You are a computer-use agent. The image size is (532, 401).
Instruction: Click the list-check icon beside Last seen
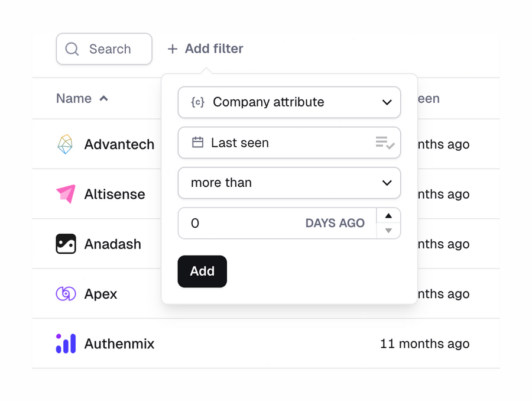coord(386,143)
